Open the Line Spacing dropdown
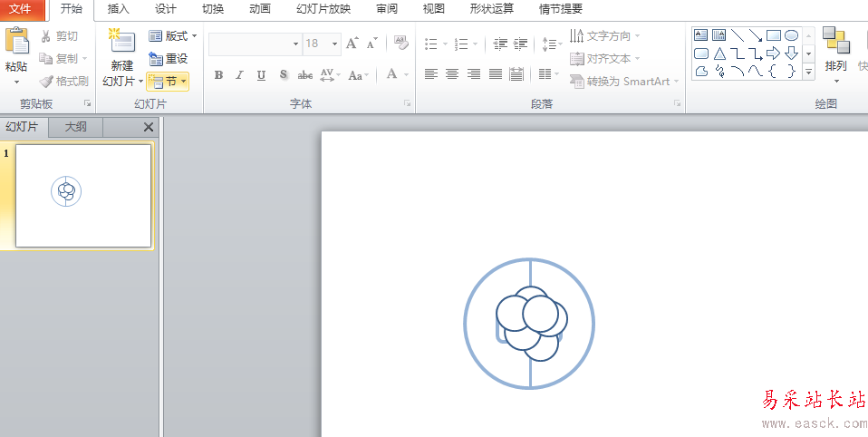The width and height of the screenshot is (868, 437). [x=552, y=44]
